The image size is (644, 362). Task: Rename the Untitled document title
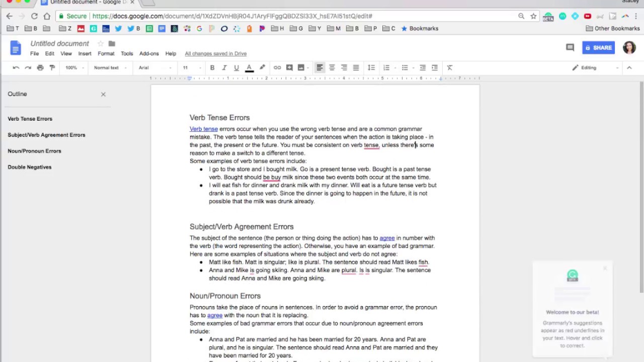(59, 44)
